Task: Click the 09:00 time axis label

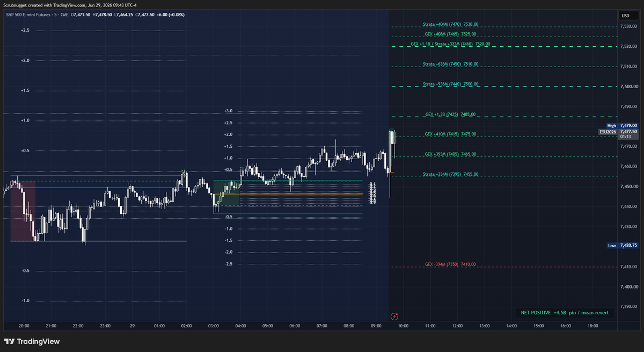Action: point(376,326)
